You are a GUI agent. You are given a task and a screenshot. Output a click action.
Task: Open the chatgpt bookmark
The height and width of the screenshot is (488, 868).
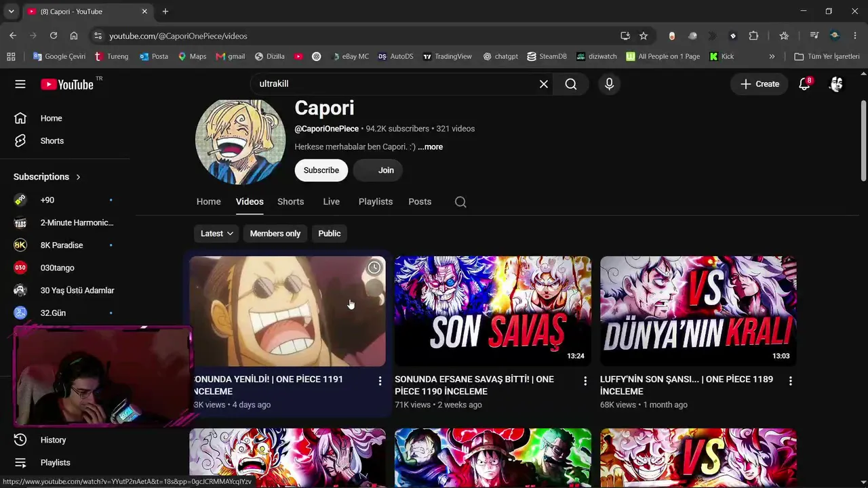[x=500, y=57]
